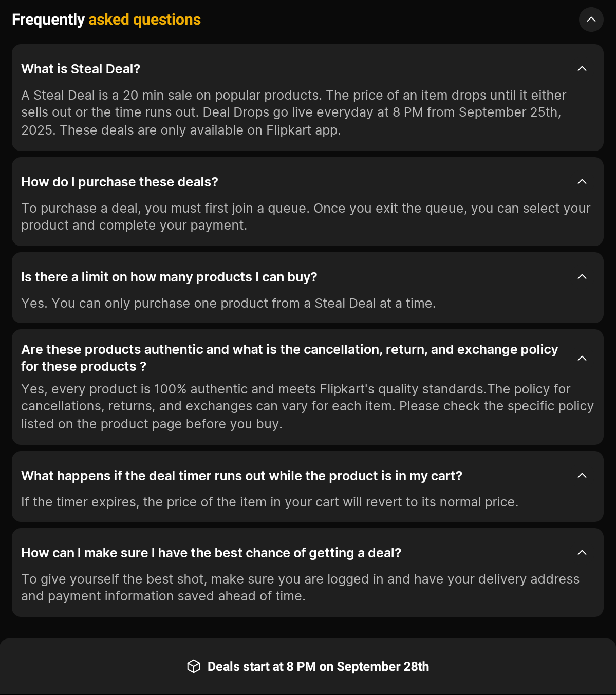The width and height of the screenshot is (616, 695).
Task: Click the question 'How can I make sure I have the best chance of getting a deal?'
Action: pyautogui.click(x=212, y=553)
